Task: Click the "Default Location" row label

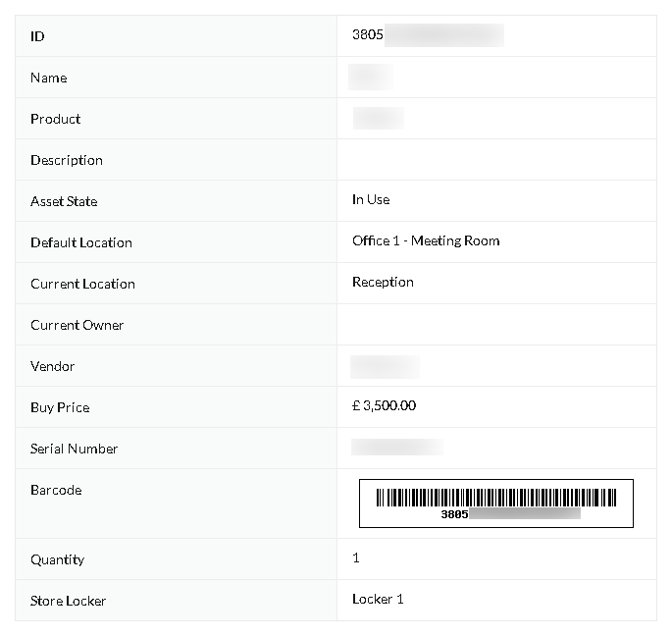Action: (81, 242)
